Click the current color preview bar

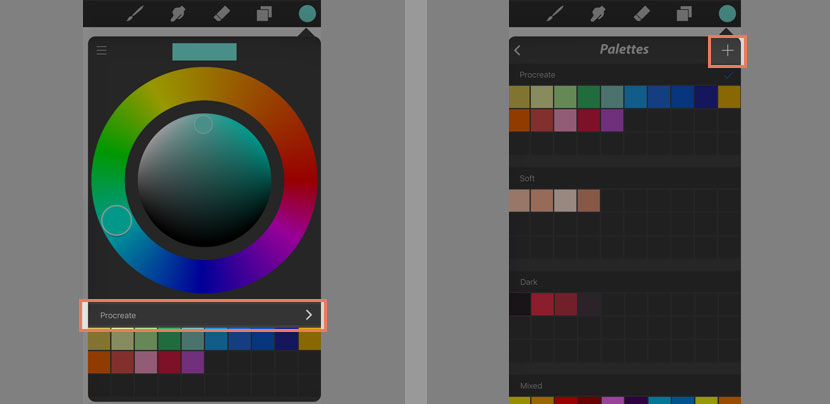[x=204, y=52]
